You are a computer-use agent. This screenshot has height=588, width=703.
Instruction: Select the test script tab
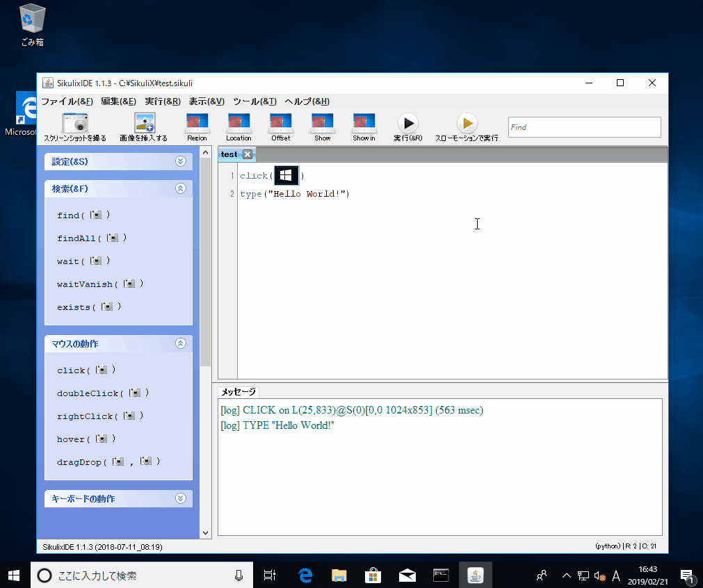229,154
